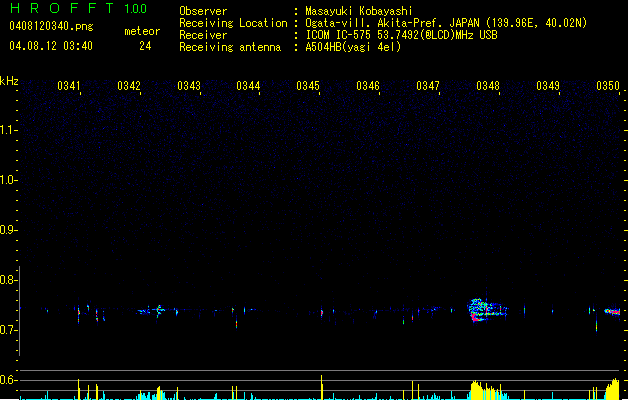
Task: Click the 0341 time marker
Action: click(69, 86)
